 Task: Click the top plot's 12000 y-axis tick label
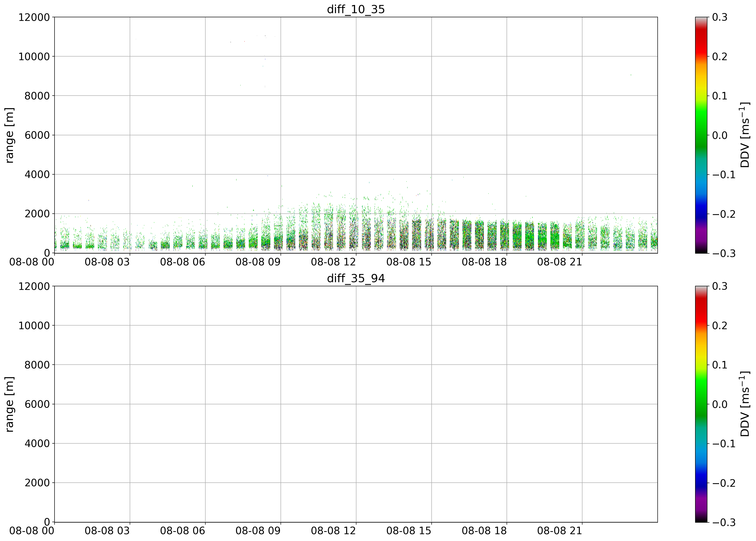coord(34,17)
